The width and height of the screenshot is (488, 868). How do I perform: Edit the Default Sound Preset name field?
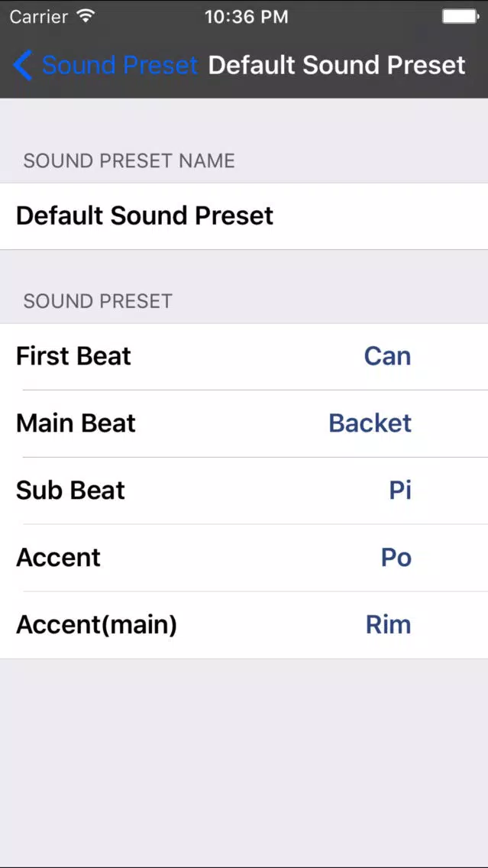click(244, 216)
